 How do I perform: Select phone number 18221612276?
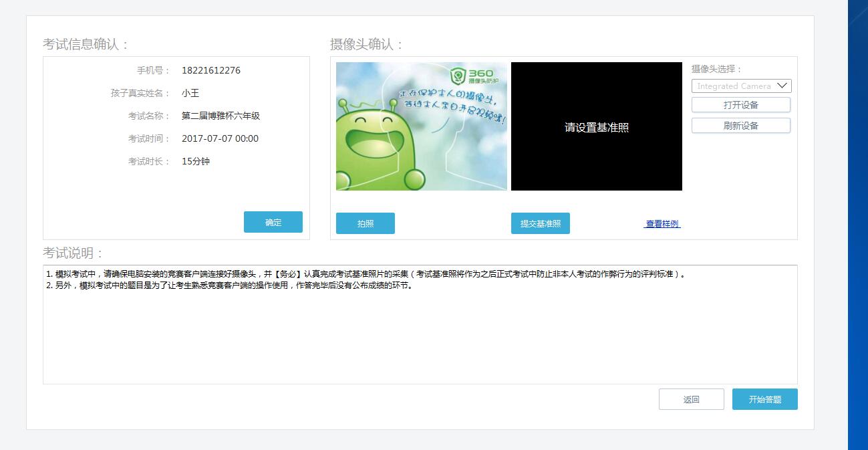tap(211, 70)
